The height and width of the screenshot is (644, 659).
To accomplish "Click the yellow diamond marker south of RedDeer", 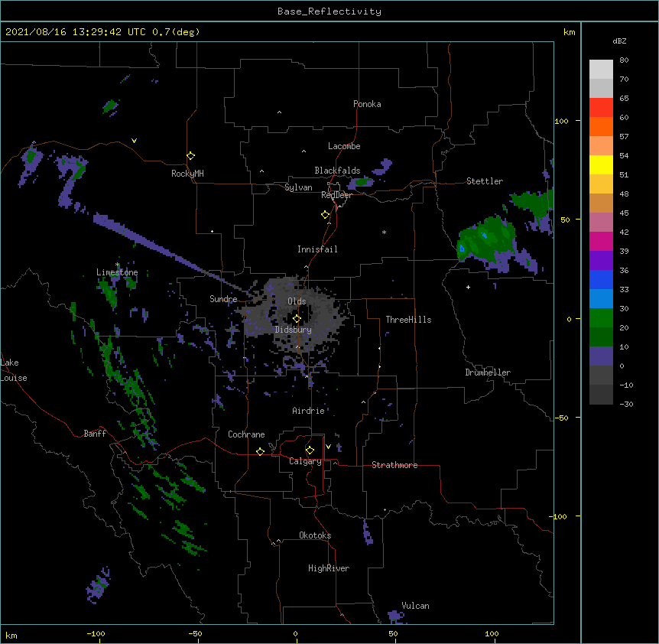I will click(325, 215).
